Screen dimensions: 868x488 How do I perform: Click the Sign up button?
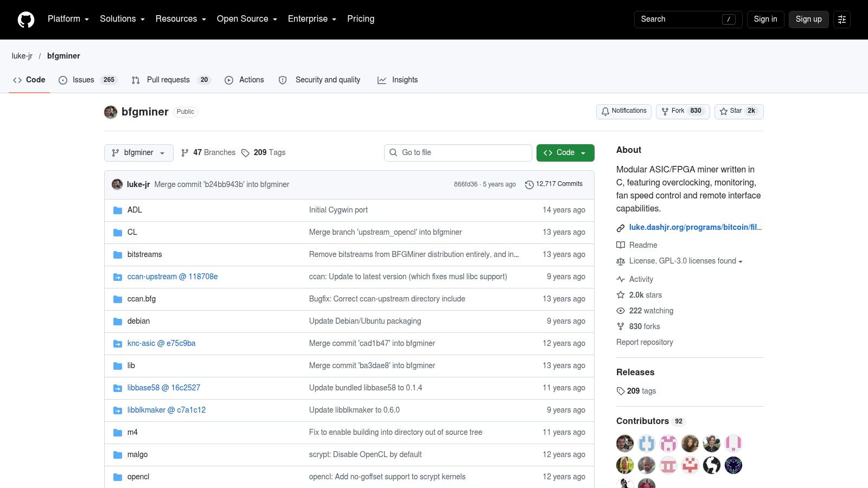pyautogui.click(x=809, y=20)
